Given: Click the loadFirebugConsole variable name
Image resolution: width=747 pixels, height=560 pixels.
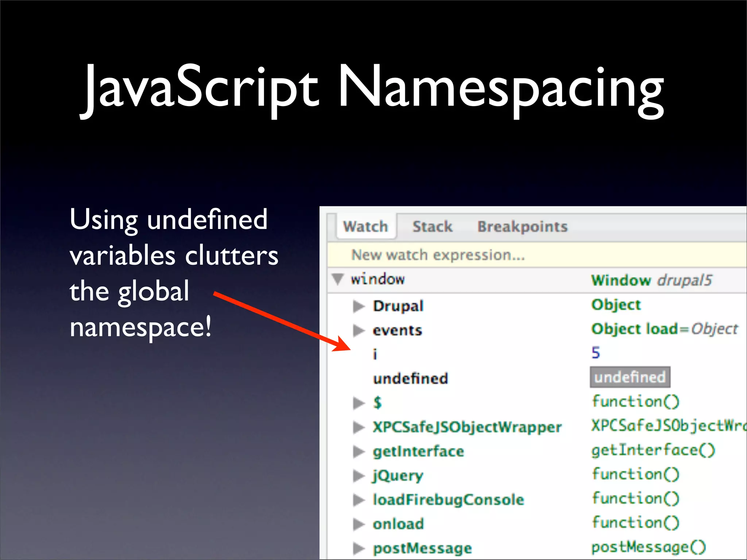Looking at the screenshot, I should [x=448, y=500].
